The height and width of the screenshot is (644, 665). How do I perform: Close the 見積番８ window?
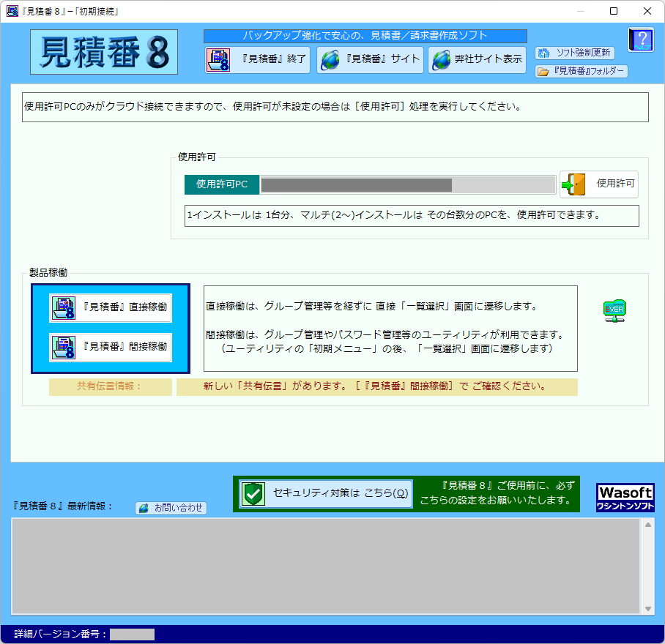[647, 11]
